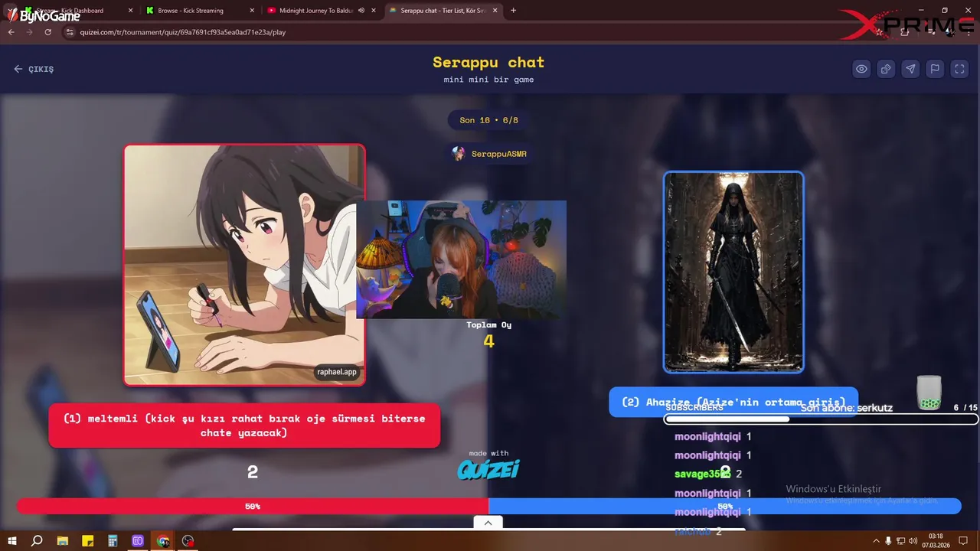Open File Explorer from the taskbar
This screenshot has width=980, height=551.
click(x=63, y=541)
